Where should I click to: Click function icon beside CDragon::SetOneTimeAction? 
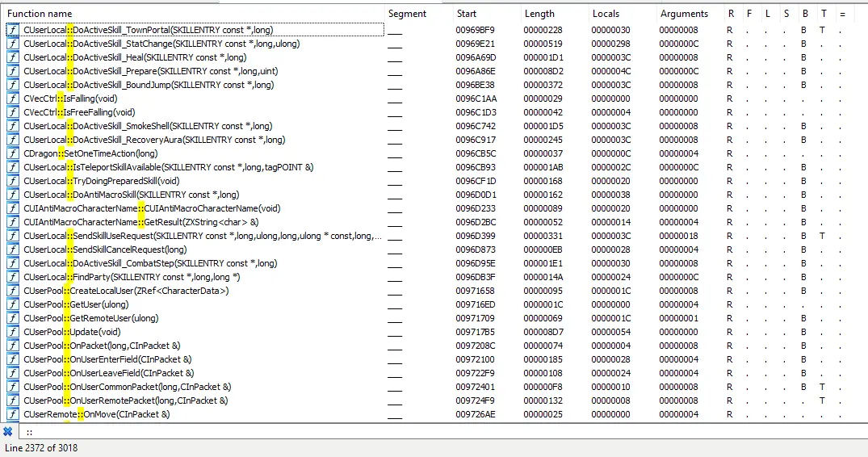pyautogui.click(x=12, y=153)
